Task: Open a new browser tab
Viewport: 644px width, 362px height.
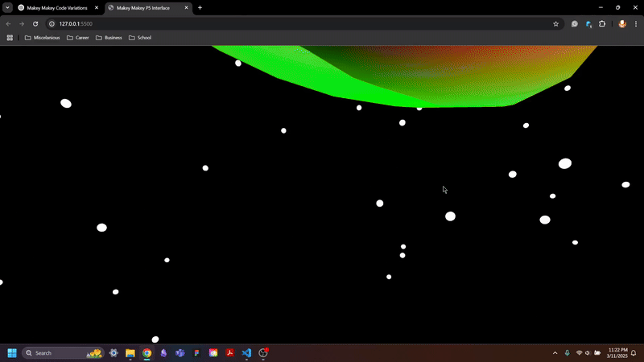Action: point(200,8)
